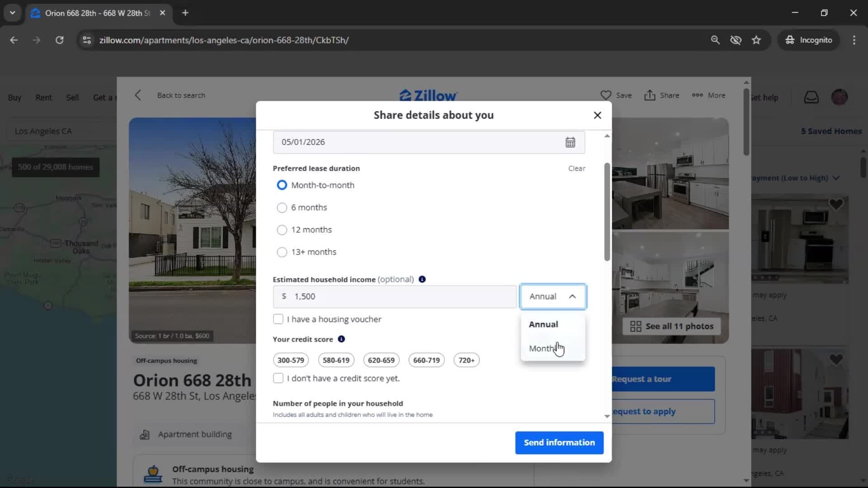Click the calendar icon in date field
Image resolution: width=868 pixels, height=488 pixels.
point(570,142)
